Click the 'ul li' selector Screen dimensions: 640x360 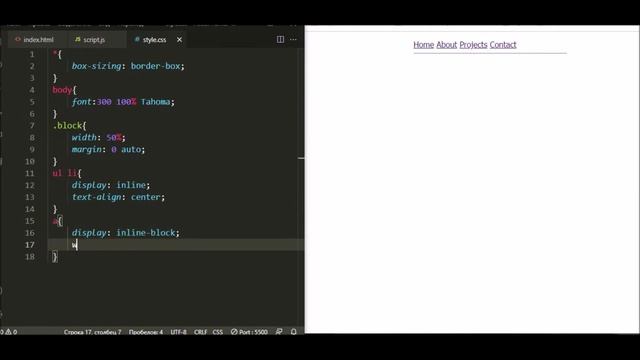(64, 173)
